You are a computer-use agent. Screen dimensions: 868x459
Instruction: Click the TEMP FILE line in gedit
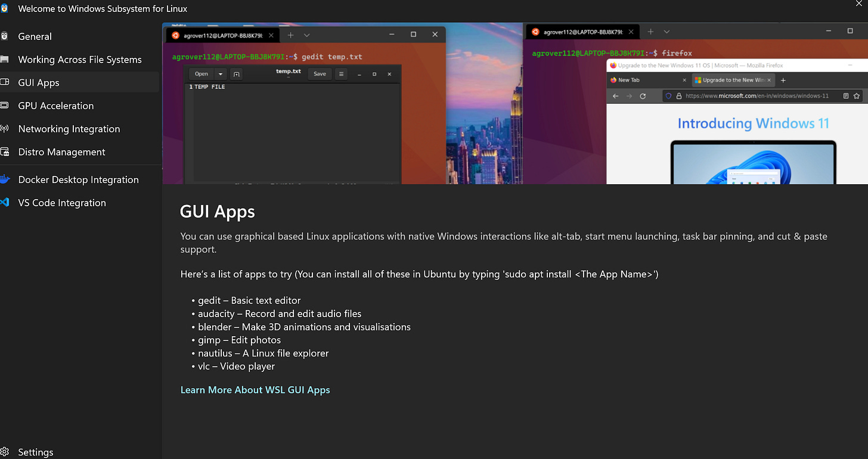click(x=209, y=87)
